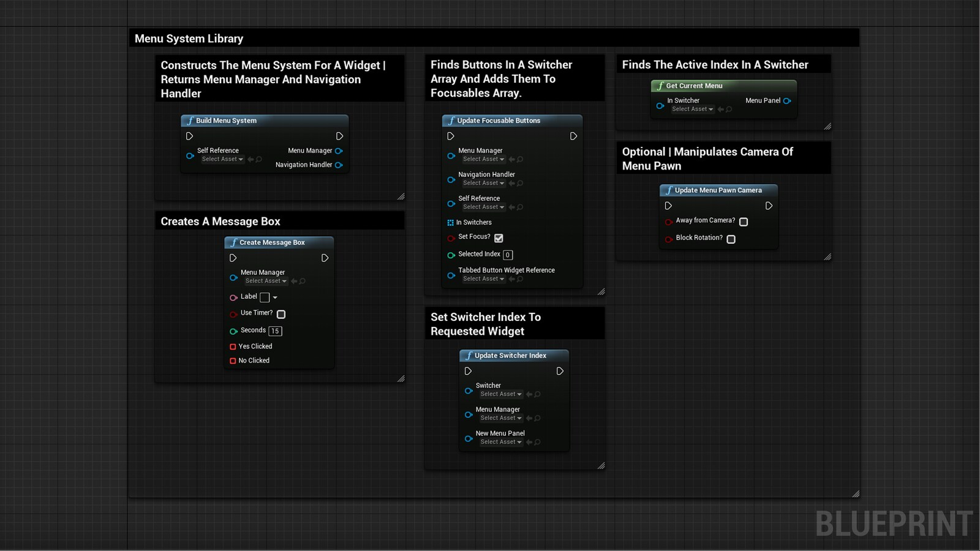Screen dimensions: 980x551
Task: Select the Get Current Menu node title
Action: pos(694,86)
